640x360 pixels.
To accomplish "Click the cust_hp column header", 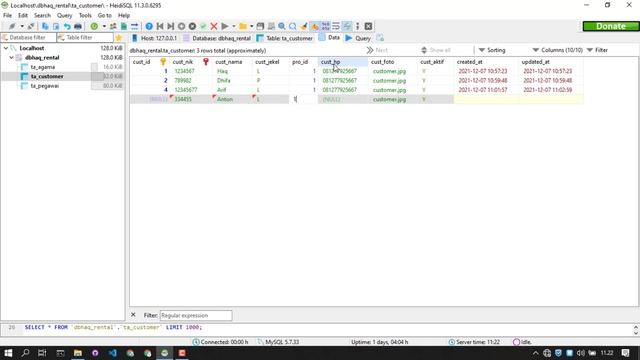I will point(342,62).
